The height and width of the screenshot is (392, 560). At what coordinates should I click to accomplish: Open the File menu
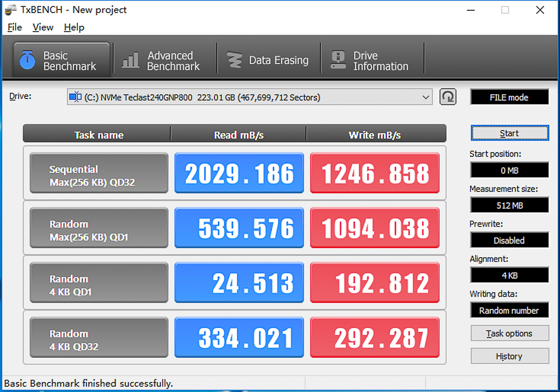pos(14,27)
